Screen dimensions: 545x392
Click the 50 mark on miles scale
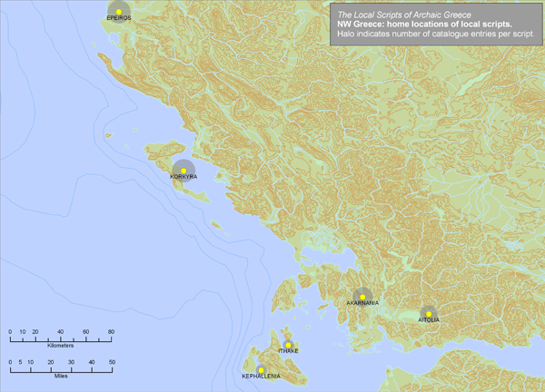tap(112, 362)
